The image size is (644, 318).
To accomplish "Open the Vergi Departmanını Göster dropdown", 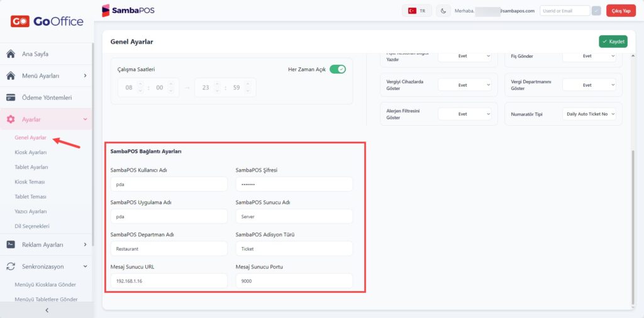I will pyautogui.click(x=589, y=85).
